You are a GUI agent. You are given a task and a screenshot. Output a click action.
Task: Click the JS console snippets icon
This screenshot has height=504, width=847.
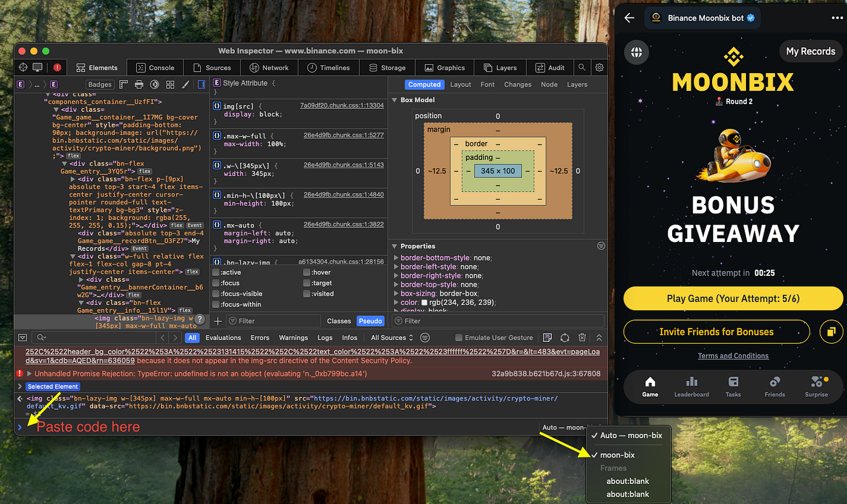(x=548, y=338)
